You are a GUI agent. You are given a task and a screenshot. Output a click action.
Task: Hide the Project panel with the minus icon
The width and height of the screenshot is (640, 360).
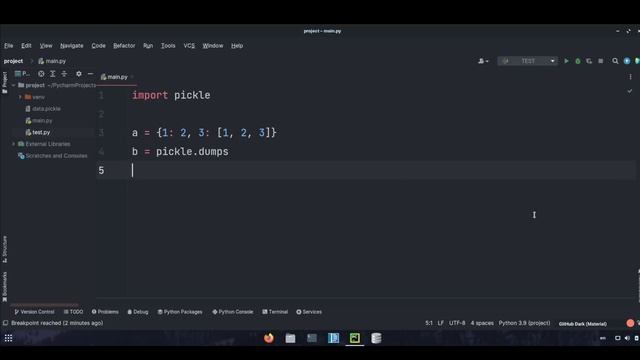pyautogui.click(x=90, y=73)
